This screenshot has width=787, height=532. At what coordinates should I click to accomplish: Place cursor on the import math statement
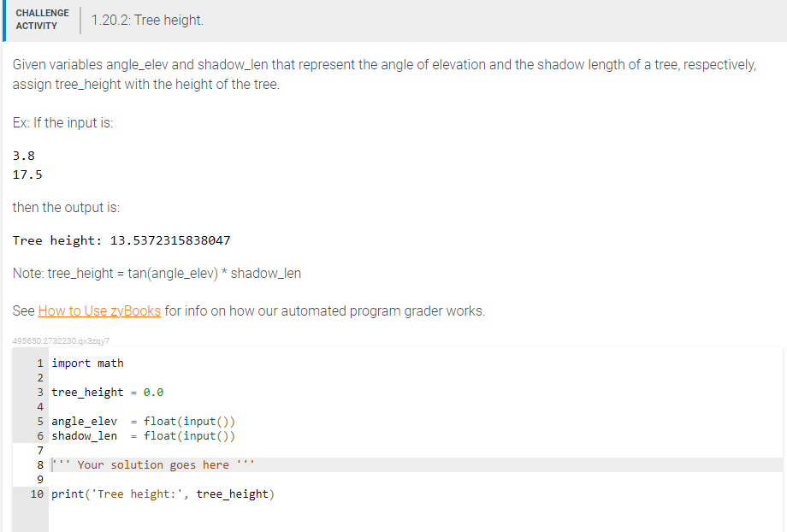87,363
